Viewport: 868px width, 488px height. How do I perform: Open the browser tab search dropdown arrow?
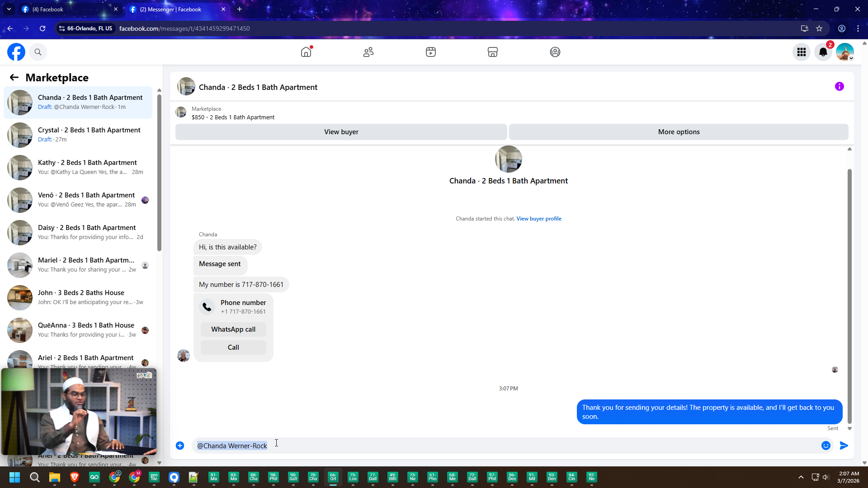(9, 9)
